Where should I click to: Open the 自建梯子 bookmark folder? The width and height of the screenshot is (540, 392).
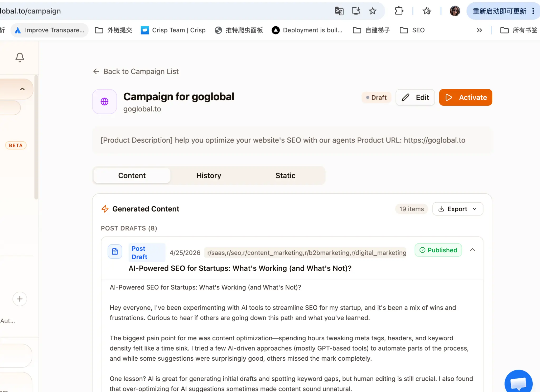[371, 30]
